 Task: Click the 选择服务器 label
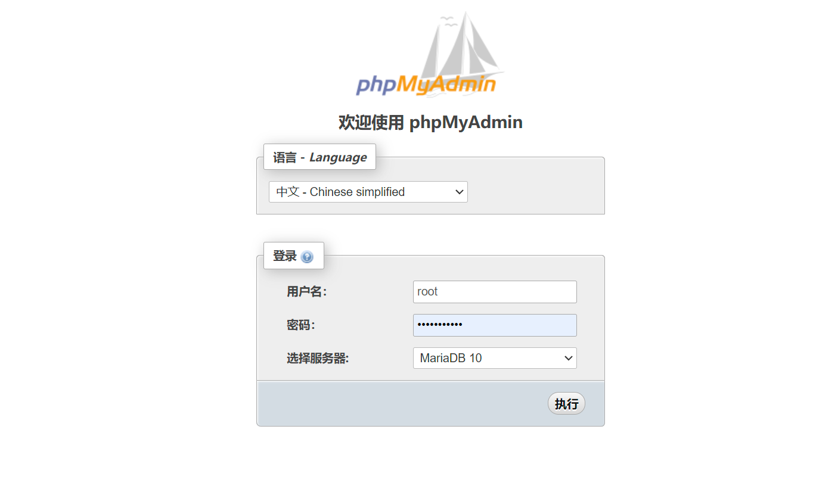tap(318, 359)
